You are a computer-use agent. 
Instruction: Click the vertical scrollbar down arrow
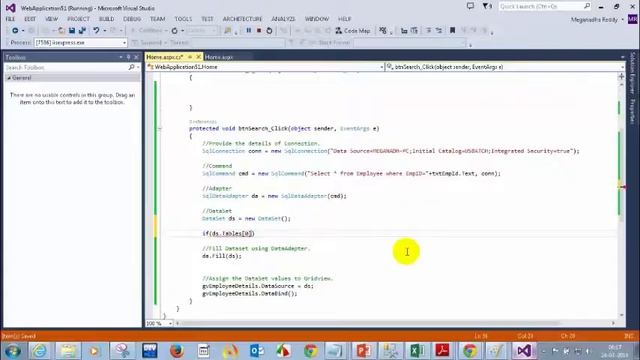(622, 316)
